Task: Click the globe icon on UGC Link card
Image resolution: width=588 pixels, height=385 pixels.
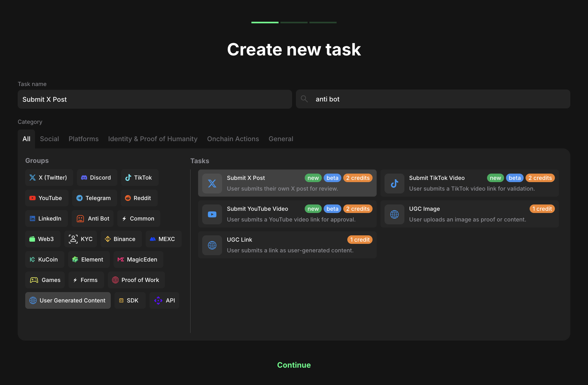Action: (212, 245)
